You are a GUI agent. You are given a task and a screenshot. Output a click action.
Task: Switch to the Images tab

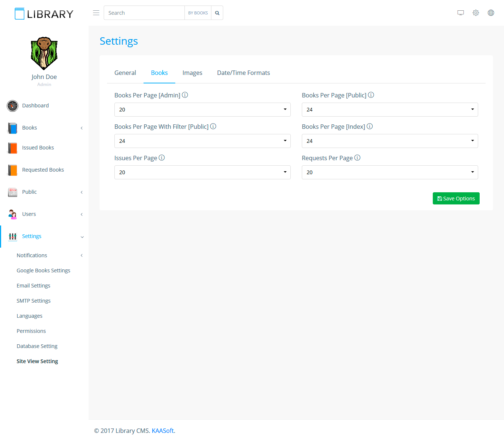(x=192, y=73)
